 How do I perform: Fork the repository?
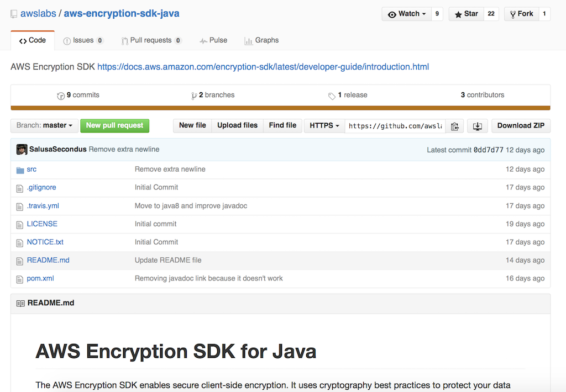(522, 14)
